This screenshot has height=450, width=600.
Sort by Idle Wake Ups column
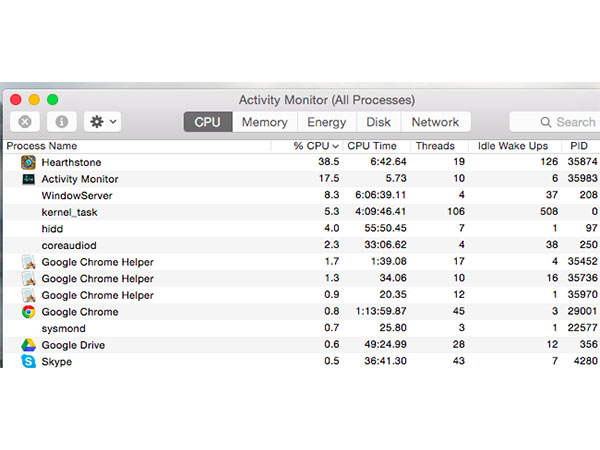(x=515, y=146)
